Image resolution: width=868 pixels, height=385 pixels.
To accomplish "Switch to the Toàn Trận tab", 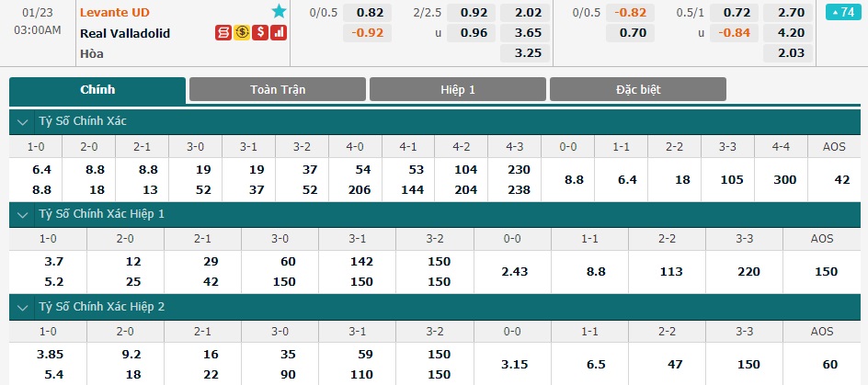I will (278, 89).
